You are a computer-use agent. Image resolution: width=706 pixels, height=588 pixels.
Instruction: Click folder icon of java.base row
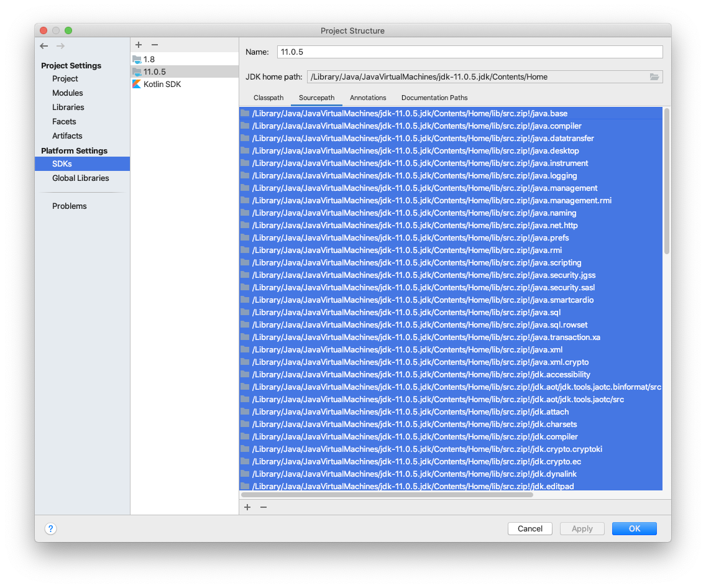245,113
